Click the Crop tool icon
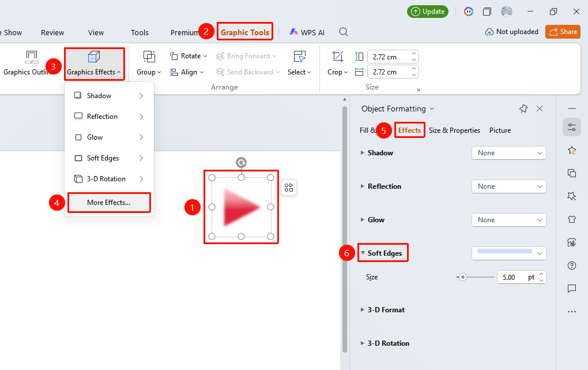 point(337,57)
